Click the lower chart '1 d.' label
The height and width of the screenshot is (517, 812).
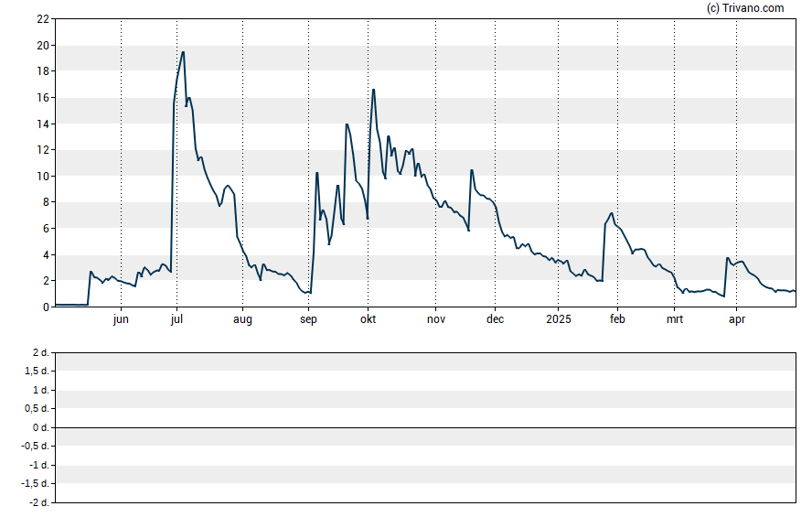[x=40, y=390]
